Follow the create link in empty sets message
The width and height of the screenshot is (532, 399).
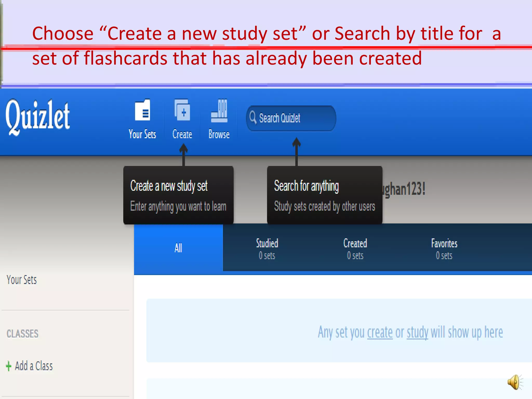point(380,332)
